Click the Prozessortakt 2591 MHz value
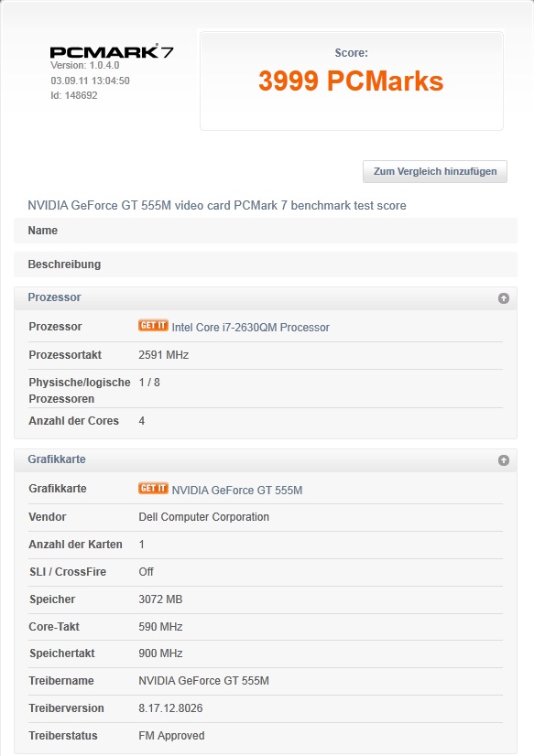Screen dimensions: 534x756 tap(164, 355)
